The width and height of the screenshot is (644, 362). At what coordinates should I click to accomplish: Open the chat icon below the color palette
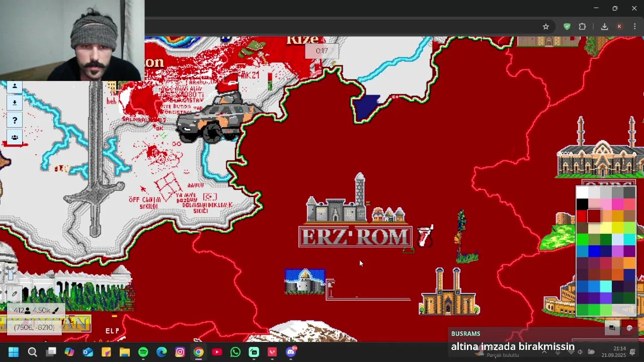612,328
